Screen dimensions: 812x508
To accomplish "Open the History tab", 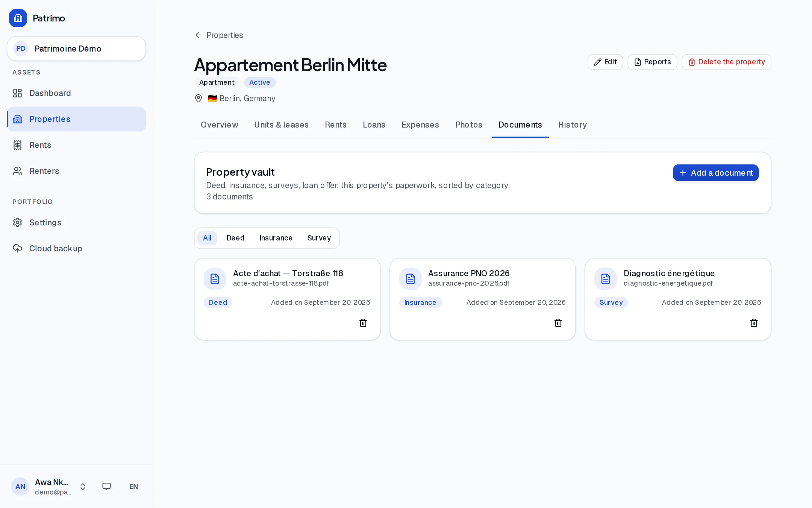I will coord(573,125).
